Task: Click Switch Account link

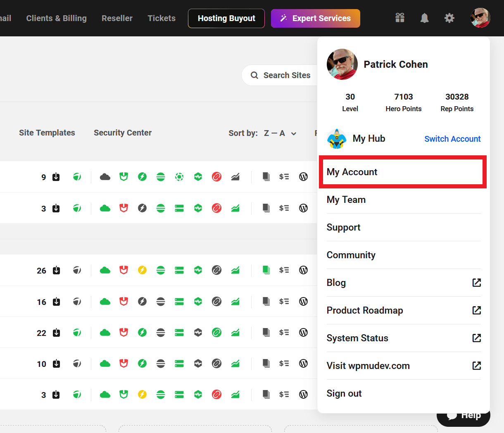Action: pos(452,139)
